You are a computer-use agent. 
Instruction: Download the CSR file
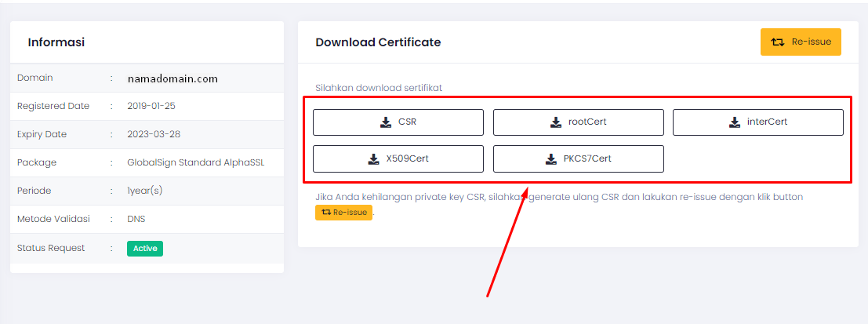398,122
